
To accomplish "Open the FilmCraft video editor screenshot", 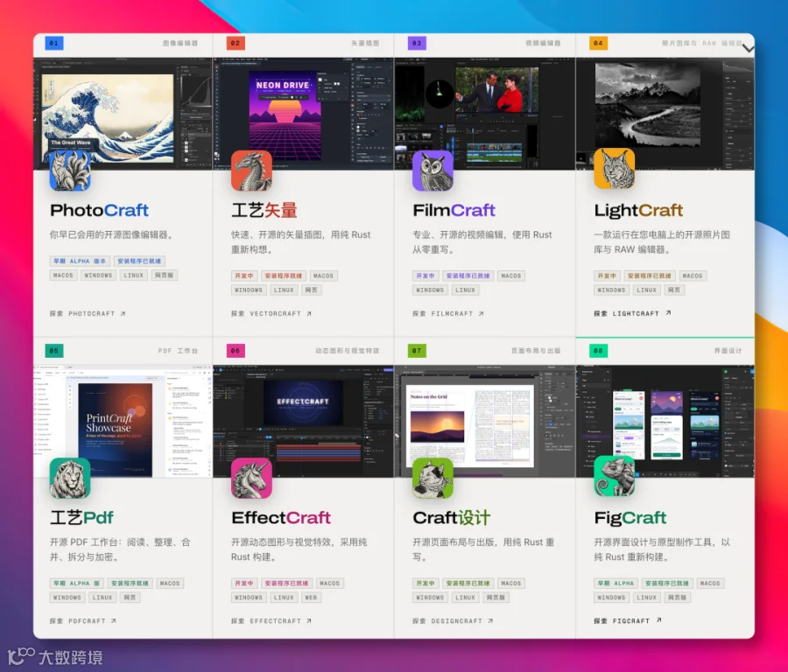I will (485, 114).
